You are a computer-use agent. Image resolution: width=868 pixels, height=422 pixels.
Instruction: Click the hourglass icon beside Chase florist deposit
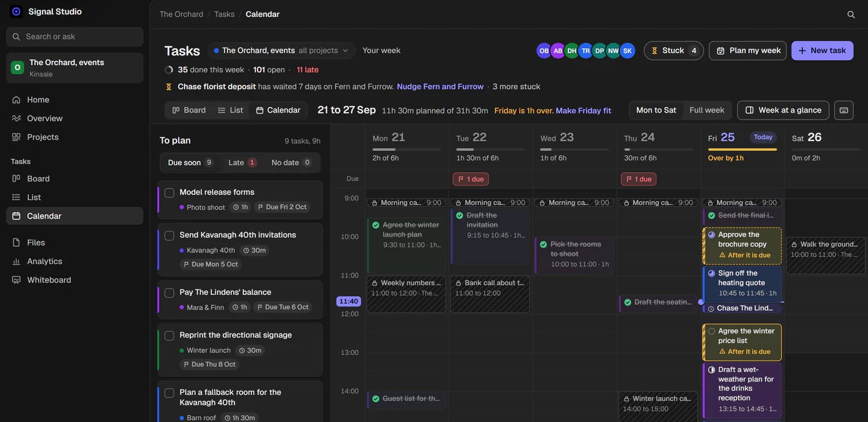pos(169,87)
